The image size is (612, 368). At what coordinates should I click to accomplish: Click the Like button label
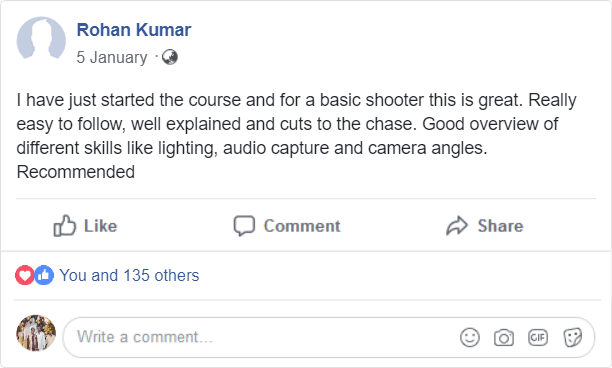[x=101, y=226]
